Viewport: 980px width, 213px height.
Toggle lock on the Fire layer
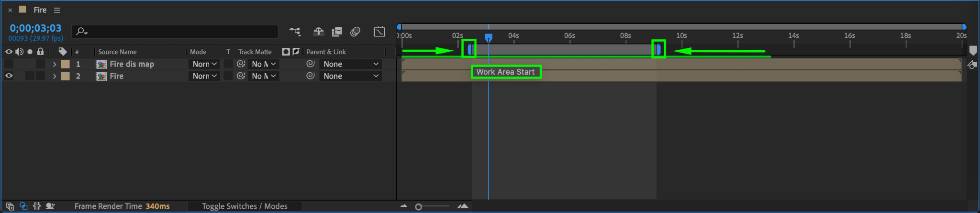tap(41, 76)
